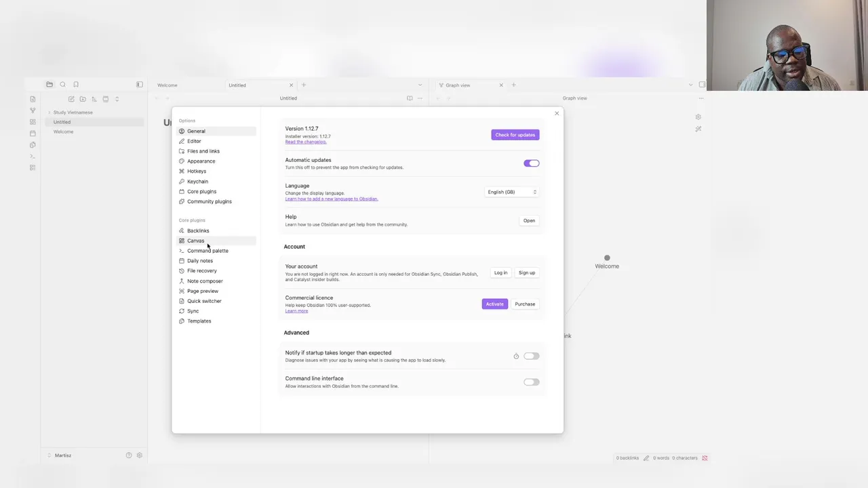
Task: Click the pencil editing mode status icon
Action: pyautogui.click(x=646, y=458)
